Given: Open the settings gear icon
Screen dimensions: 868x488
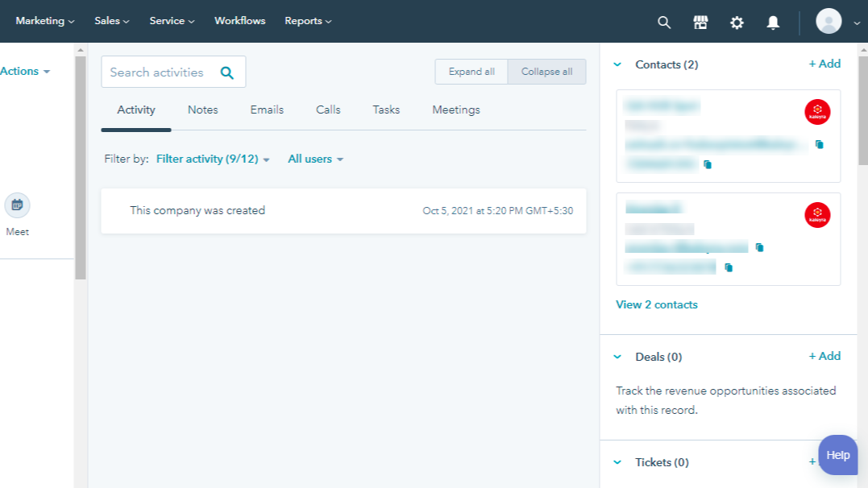Looking at the screenshot, I should (x=737, y=22).
